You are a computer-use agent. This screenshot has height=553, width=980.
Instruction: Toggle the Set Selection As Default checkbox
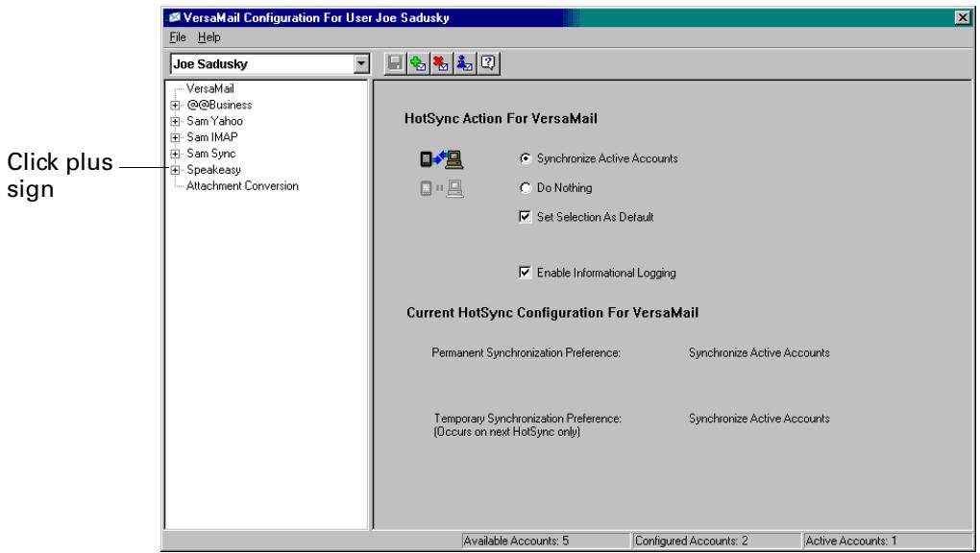tap(525, 217)
